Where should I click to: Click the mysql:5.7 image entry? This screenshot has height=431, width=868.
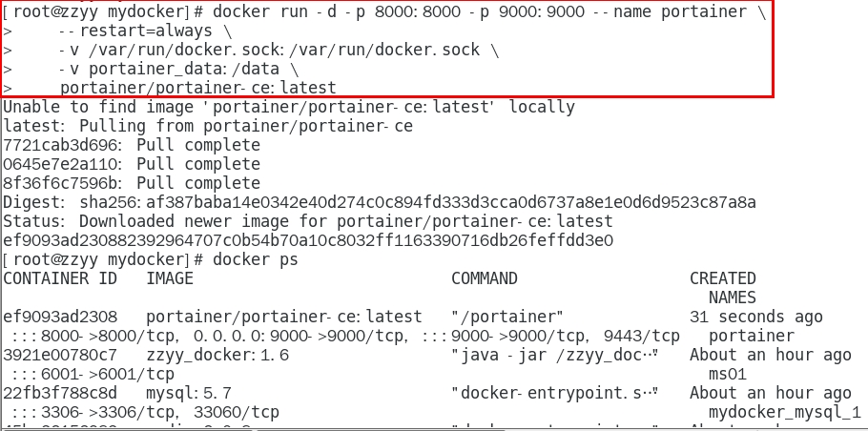[x=189, y=394]
